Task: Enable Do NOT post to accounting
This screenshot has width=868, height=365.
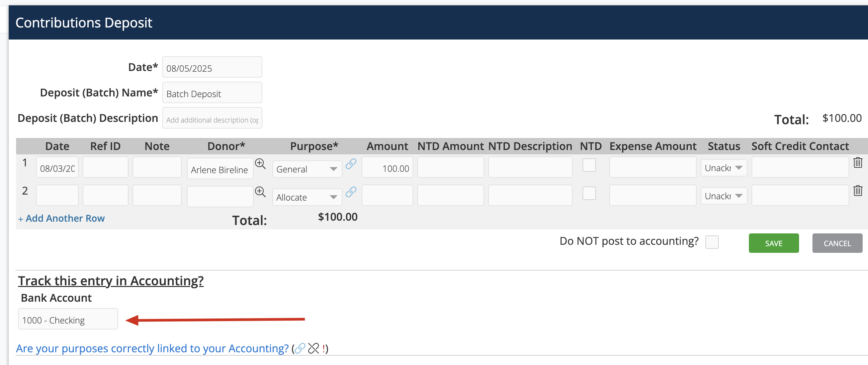Action: pos(712,242)
